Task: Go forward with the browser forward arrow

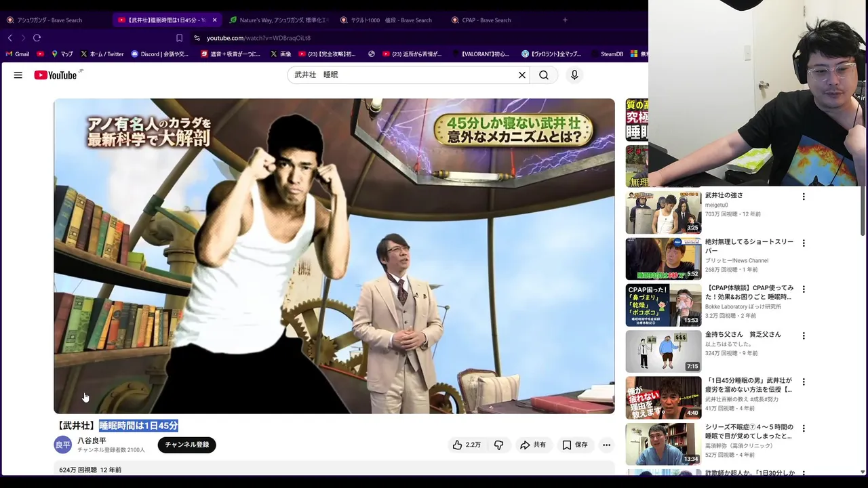Action: (x=23, y=38)
